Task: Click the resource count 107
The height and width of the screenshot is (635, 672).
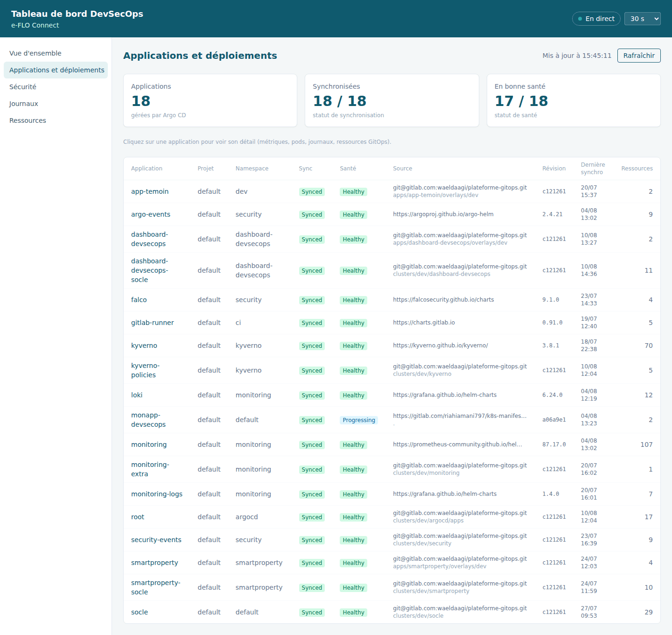Action: click(x=646, y=444)
